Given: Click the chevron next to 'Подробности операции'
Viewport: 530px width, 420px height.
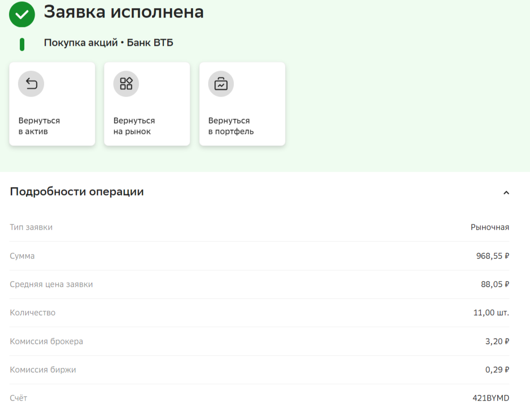Looking at the screenshot, I should tap(506, 192).
